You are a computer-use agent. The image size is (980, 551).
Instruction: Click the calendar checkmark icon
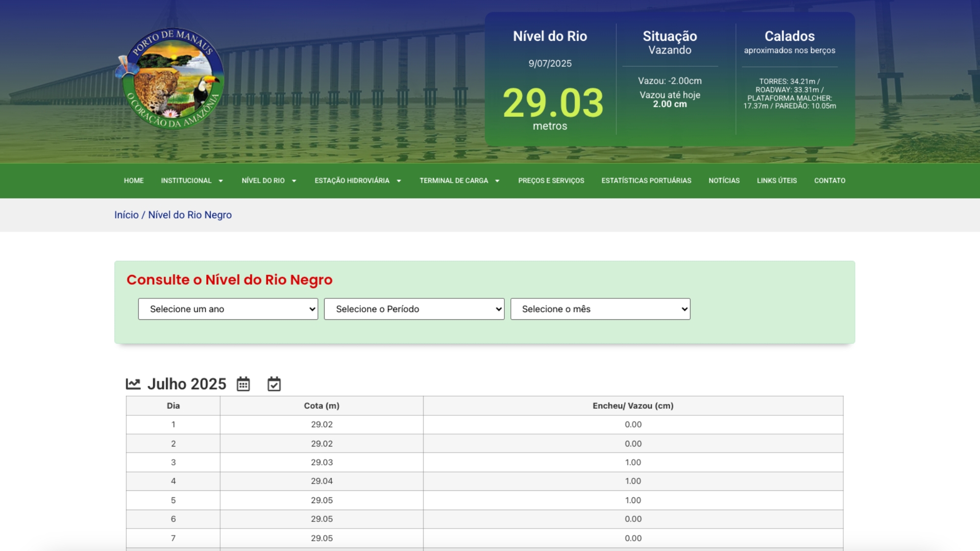point(274,384)
